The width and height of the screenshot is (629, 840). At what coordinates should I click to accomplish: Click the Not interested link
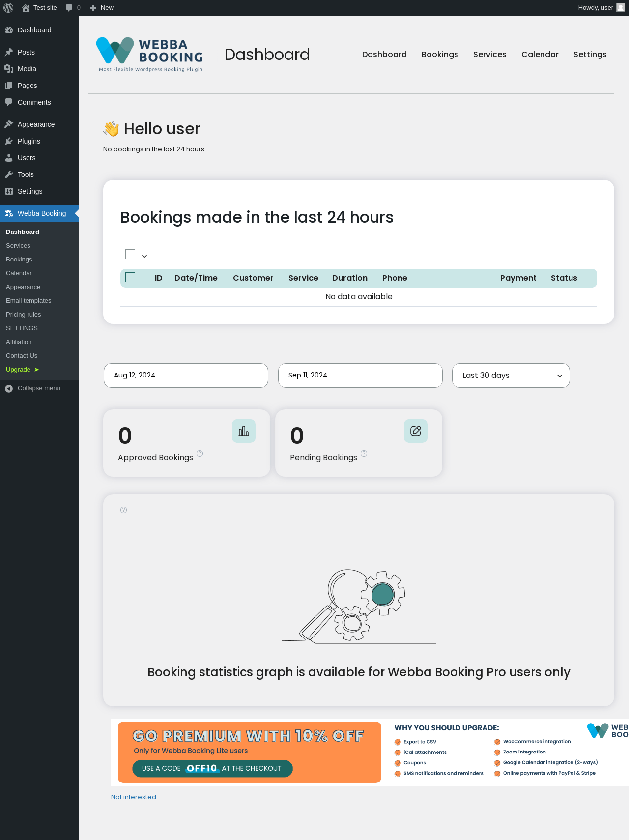pos(134,797)
